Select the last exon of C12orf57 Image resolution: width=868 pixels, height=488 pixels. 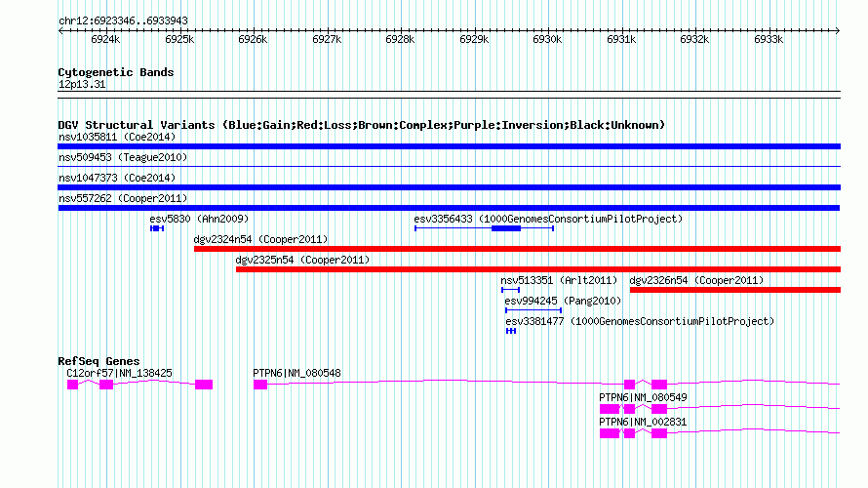[x=204, y=385]
